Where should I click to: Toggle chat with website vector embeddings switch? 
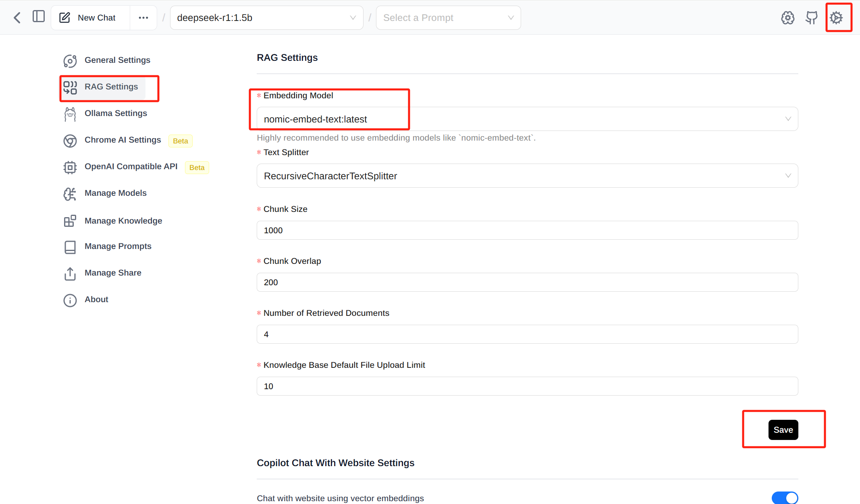tap(784, 498)
